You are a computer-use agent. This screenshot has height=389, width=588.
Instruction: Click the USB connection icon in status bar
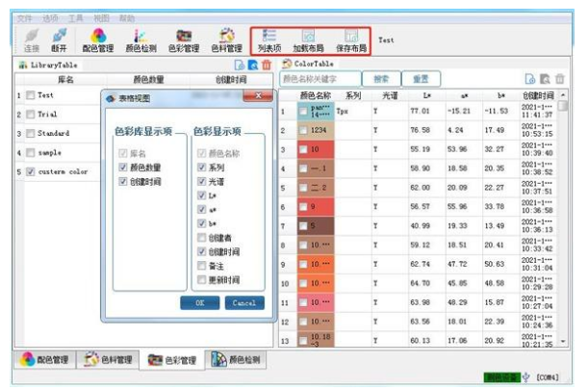click(x=525, y=376)
